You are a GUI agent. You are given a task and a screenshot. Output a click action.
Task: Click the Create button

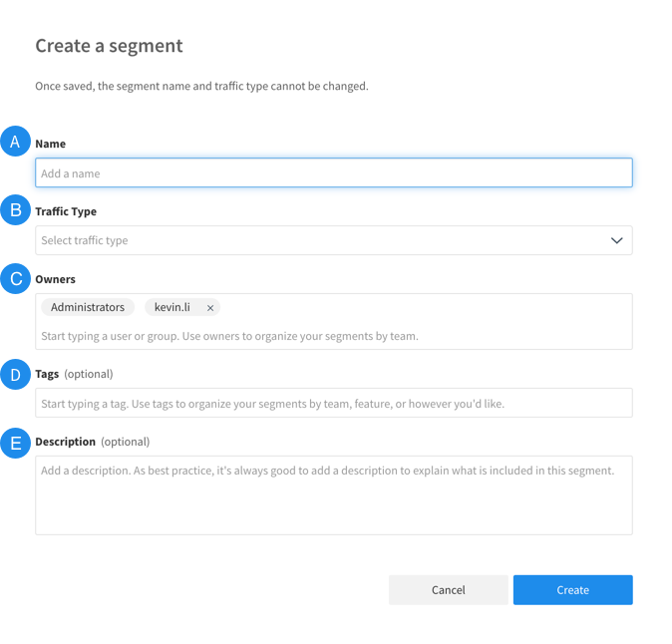572,590
